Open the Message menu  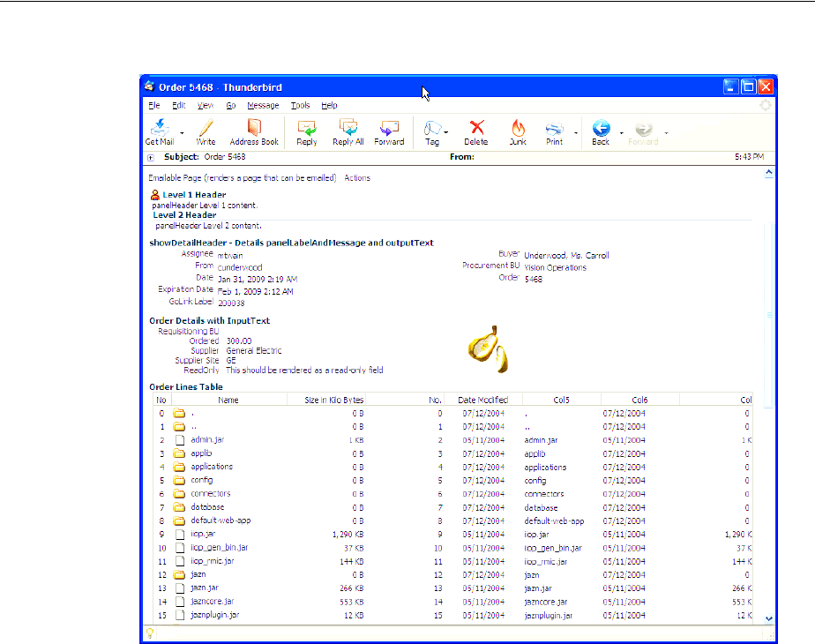[x=263, y=105]
